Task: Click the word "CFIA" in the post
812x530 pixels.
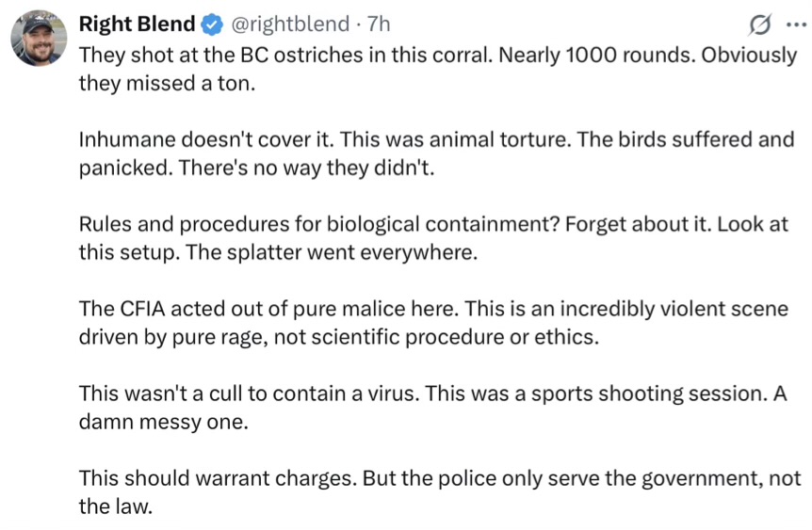Action: coord(142,309)
